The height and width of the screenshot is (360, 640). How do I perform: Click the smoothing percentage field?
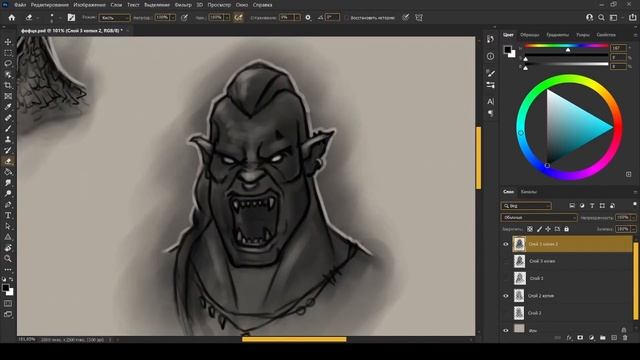[x=287, y=18]
